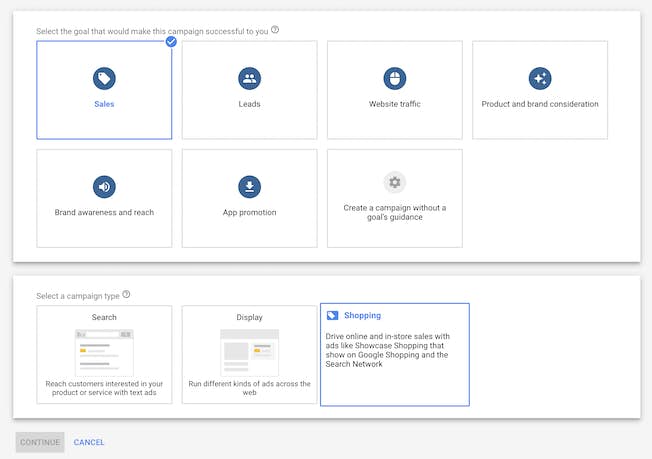Viewport: 652px width, 459px height.
Task: Select 'Product and brand consideration' label
Action: click(x=540, y=104)
